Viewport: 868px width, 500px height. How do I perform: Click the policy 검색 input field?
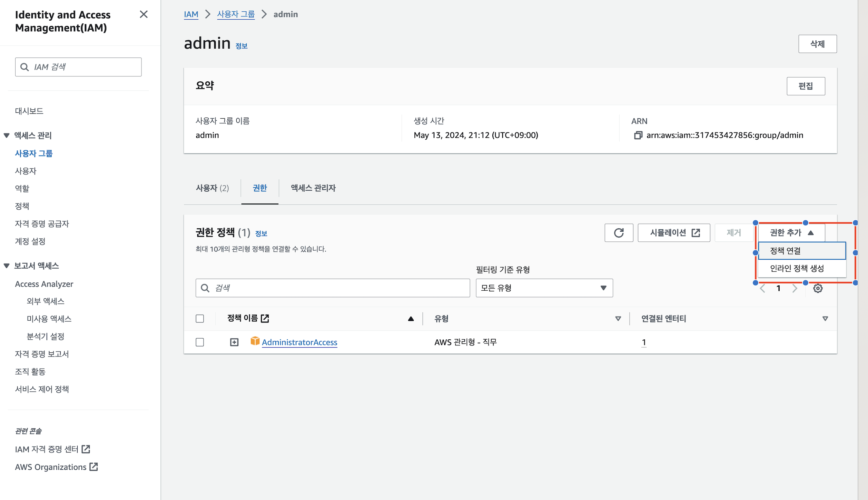point(338,288)
